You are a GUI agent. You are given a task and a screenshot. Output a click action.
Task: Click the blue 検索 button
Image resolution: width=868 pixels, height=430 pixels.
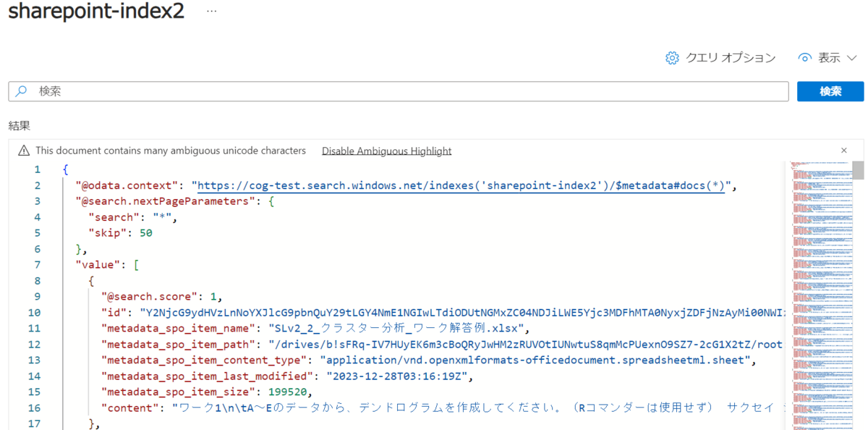click(x=830, y=91)
